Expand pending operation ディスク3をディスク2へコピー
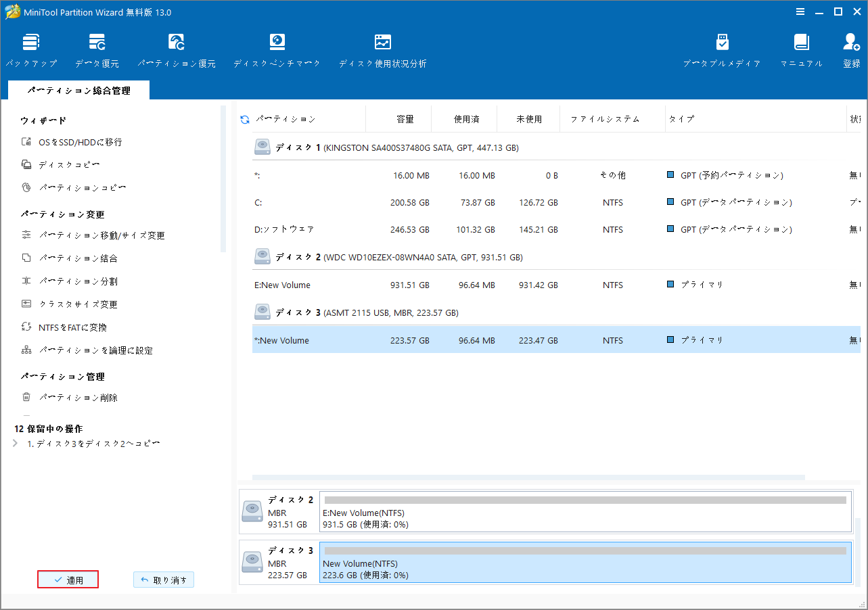Screen dimensions: 868x610 click(15, 443)
